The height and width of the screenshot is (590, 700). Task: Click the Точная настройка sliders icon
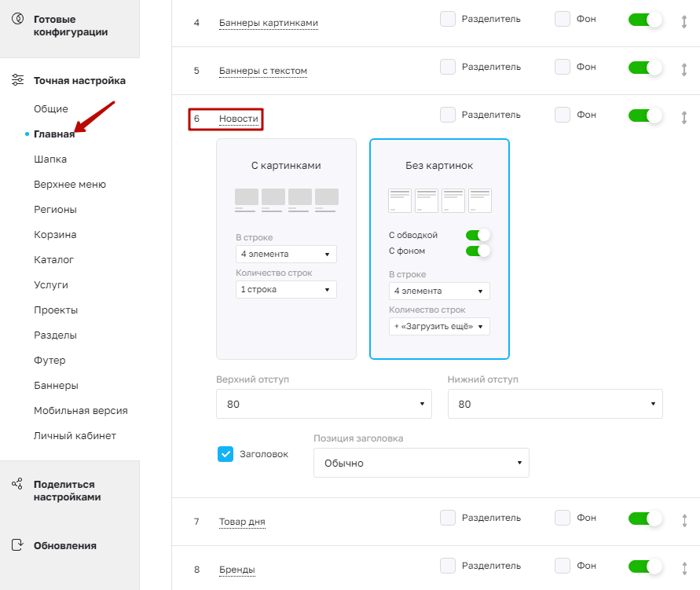(17, 80)
